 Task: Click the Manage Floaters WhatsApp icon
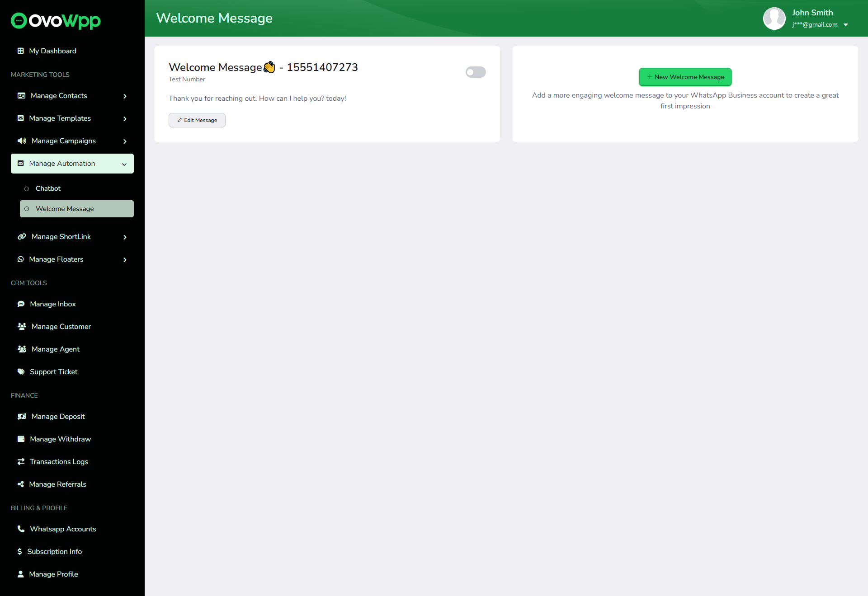click(20, 259)
